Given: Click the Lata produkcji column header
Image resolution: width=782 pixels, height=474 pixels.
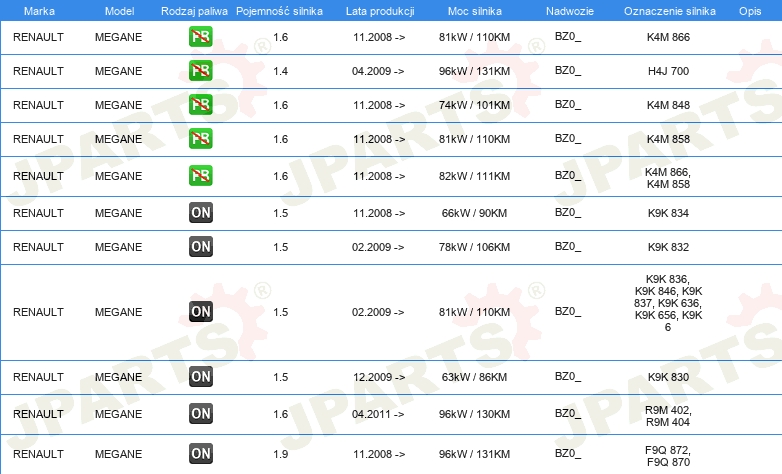Looking at the screenshot, I should [x=380, y=11].
